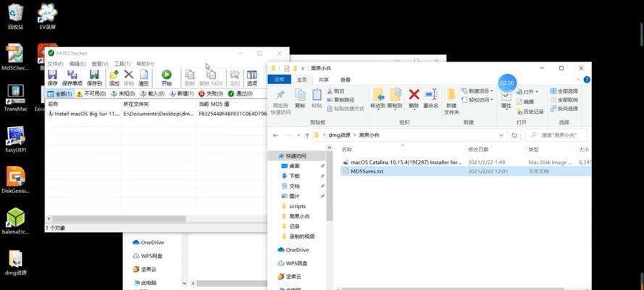
Task: Select the Install macOS Big Sur row in Md5Checker
Action: pos(156,113)
